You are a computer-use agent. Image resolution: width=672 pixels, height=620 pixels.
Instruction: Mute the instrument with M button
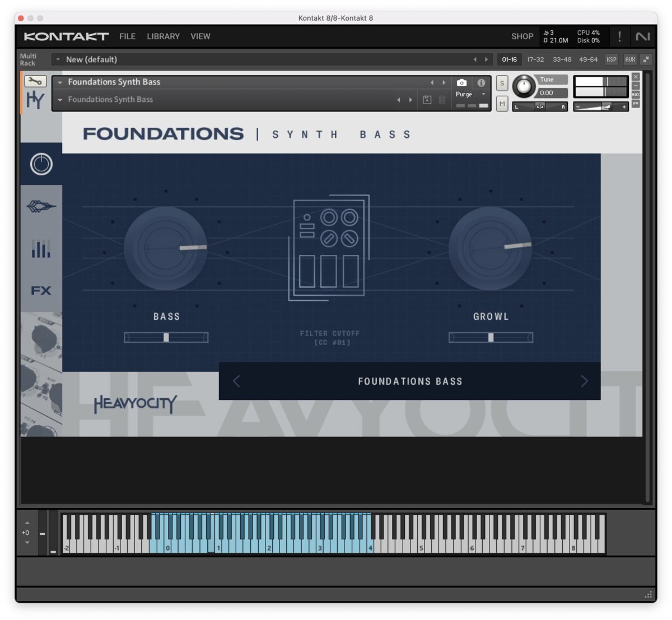coord(502,104)
